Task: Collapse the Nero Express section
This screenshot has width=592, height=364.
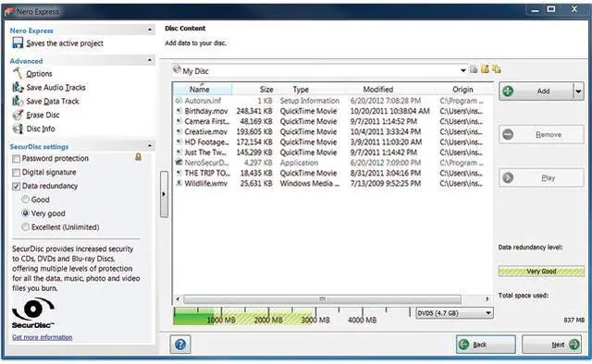Action: coord(150,30)
